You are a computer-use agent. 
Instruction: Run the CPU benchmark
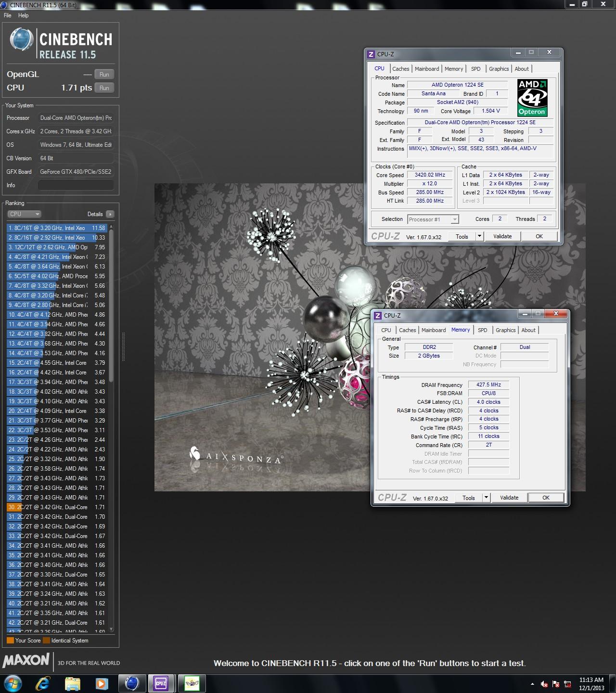(x=104, y=88)
